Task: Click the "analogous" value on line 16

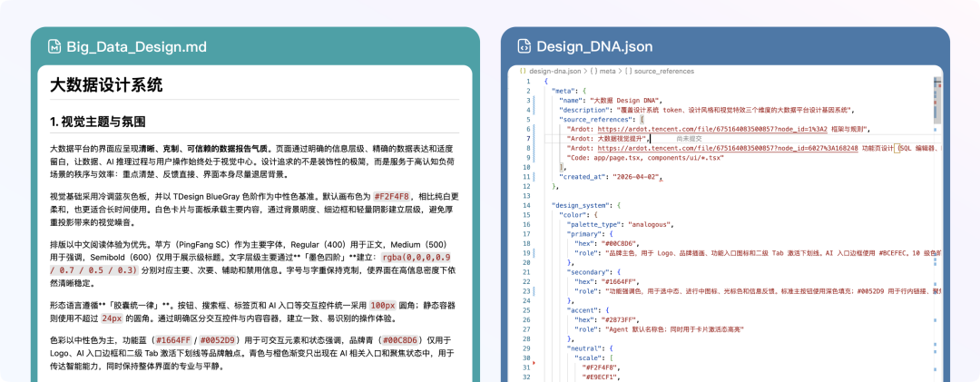Action: pyautogui.click(x=650, y=224)
